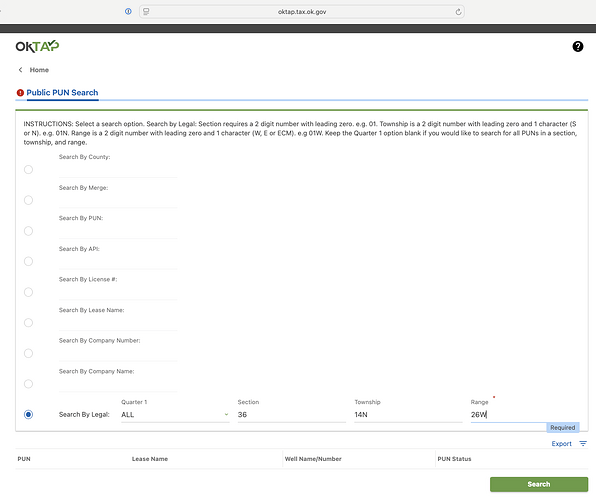This screenshot has width=596, height=500.
Task: Open the help question mark icon
Action: pos(577,46)
